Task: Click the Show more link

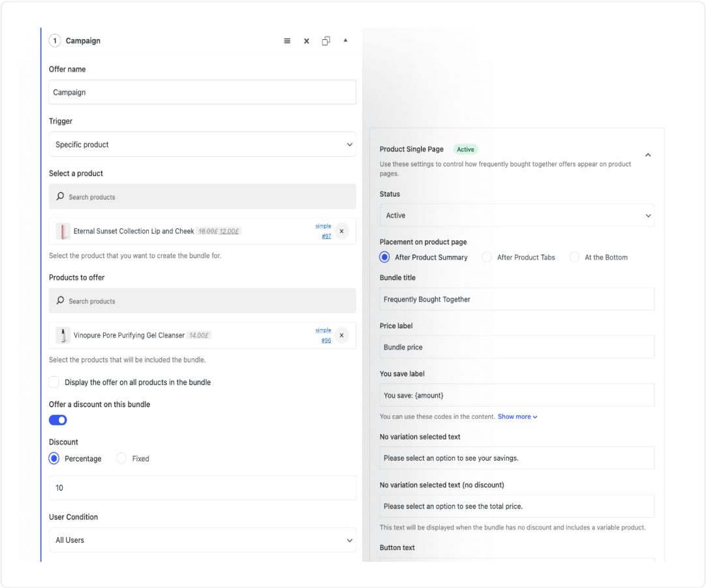Action: 517,416
